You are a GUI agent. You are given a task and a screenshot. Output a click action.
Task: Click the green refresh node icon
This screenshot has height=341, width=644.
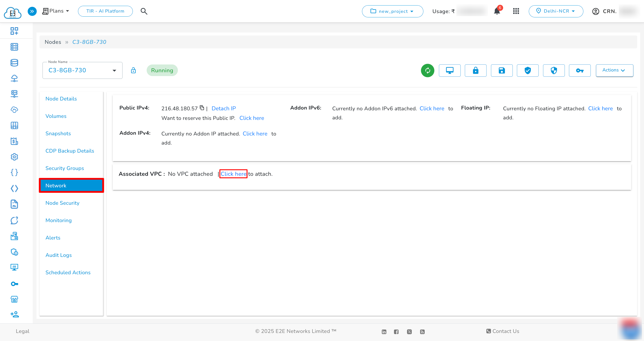(427, 71)
